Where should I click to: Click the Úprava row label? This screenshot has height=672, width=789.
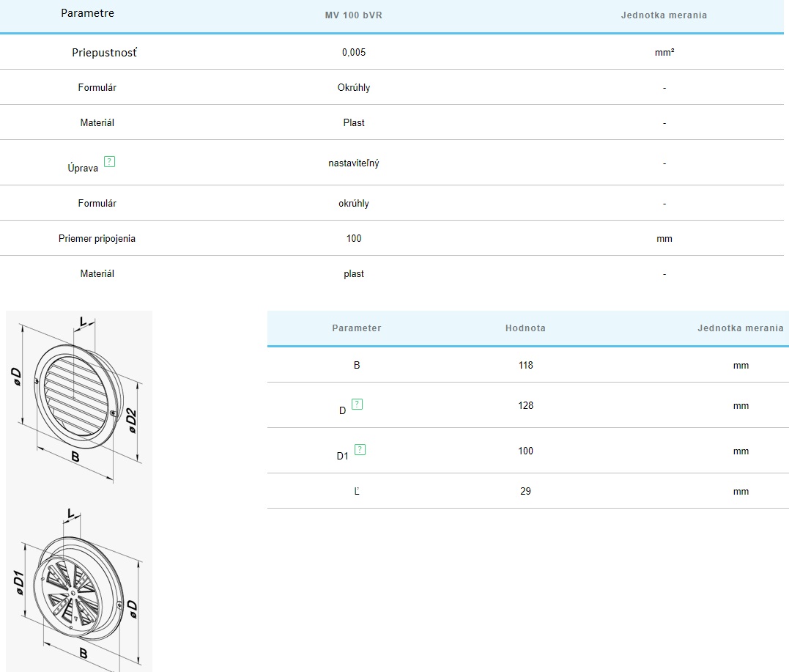pos(83,168)
